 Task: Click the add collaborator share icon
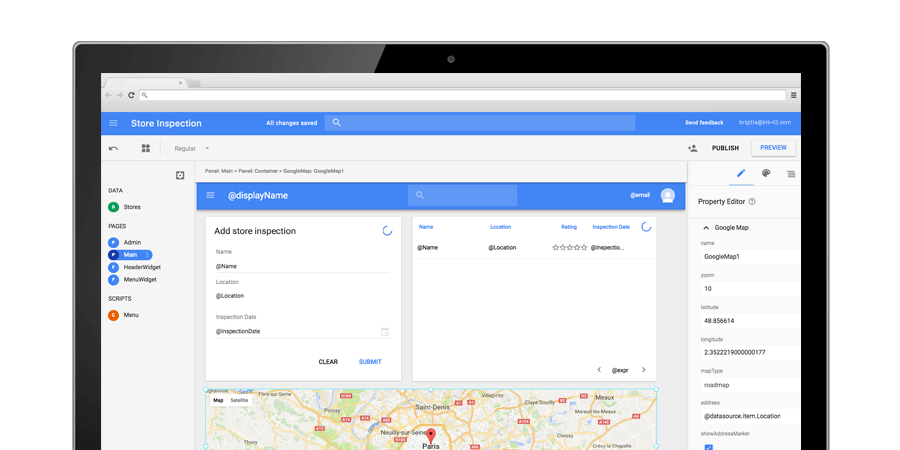pyautogui.click(x=692, y=148)
